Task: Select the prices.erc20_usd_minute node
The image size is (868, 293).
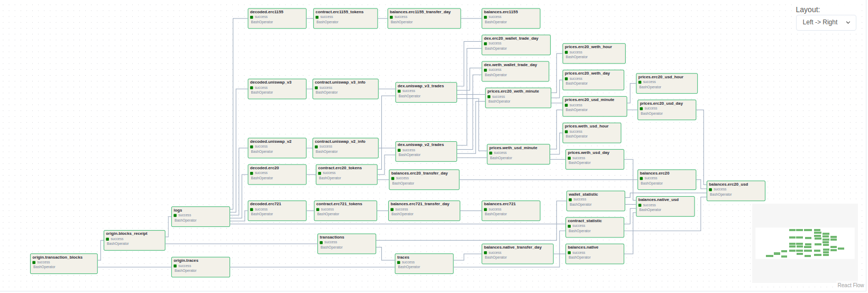Action: tap(595, 106)
